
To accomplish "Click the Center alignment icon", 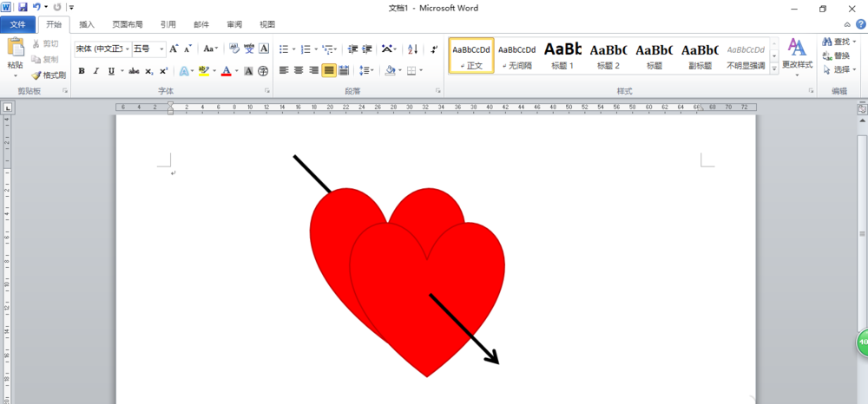I will 299,70.
